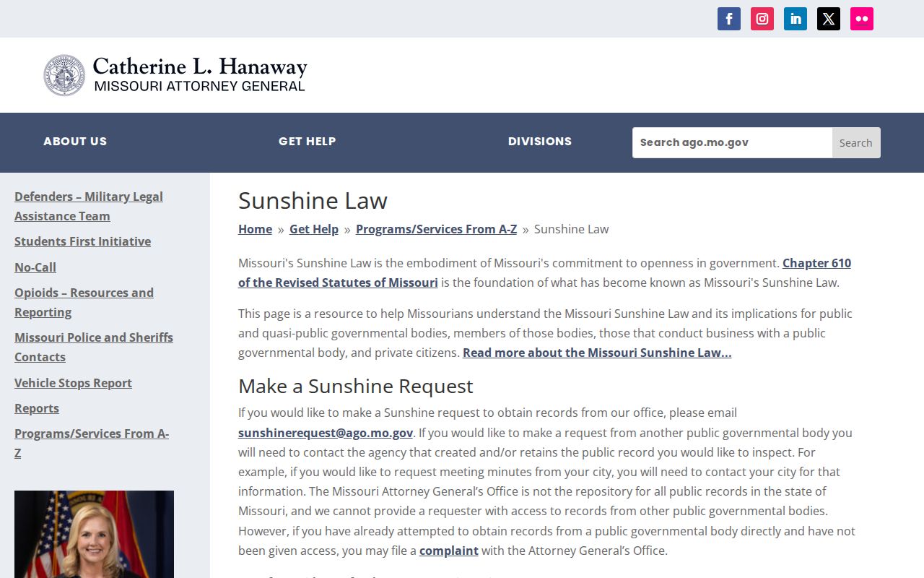924x578 pixels.
Task: Open the X (Twitter) social icon
Action: click(x=829, y=19)
